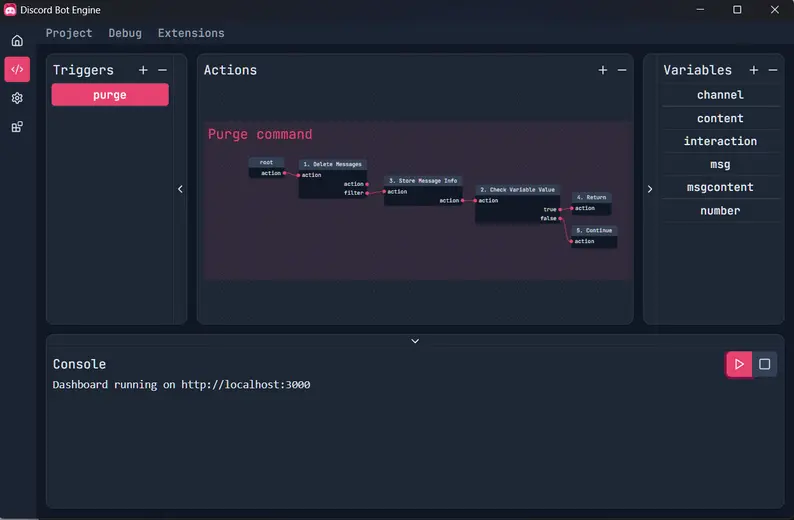
Task: Select the msgcontent variable
Action: click(720, 187)
